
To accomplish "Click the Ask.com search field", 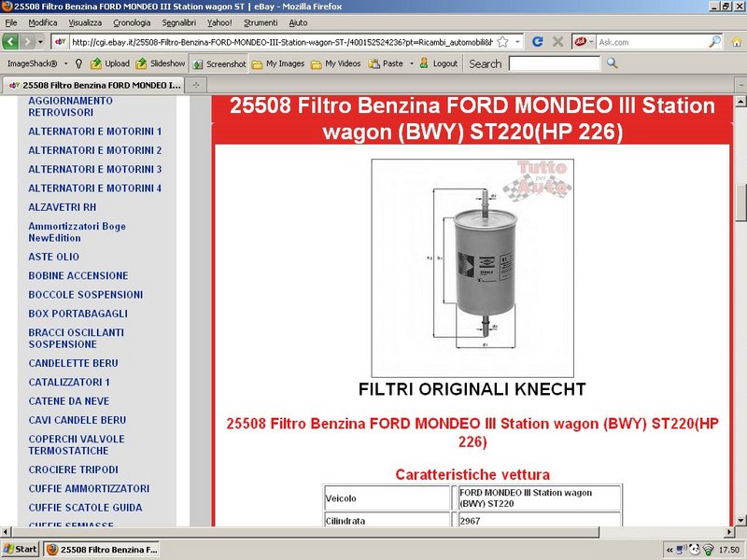I will [x=652, y=42].
